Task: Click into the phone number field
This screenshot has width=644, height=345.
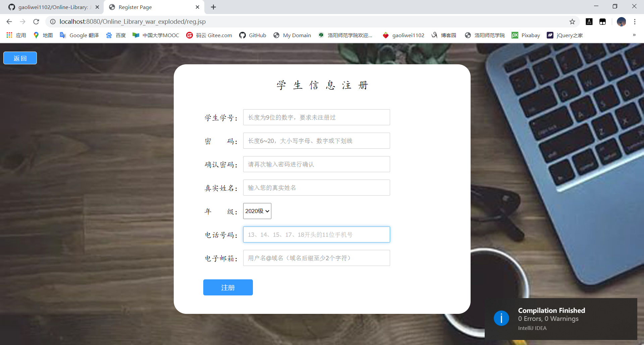Action: (x=316, y=234)
